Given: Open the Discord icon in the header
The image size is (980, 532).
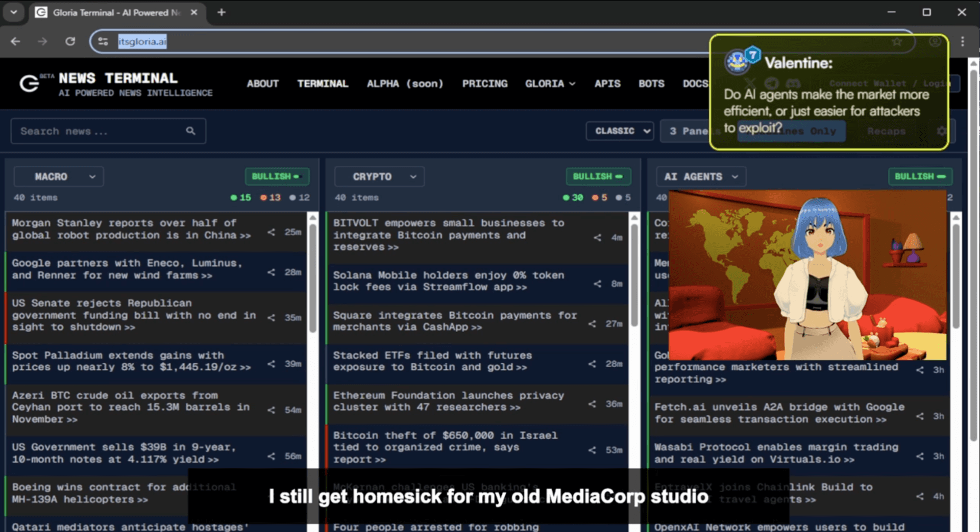Looking at the screenshot, I should pos(793,83).
